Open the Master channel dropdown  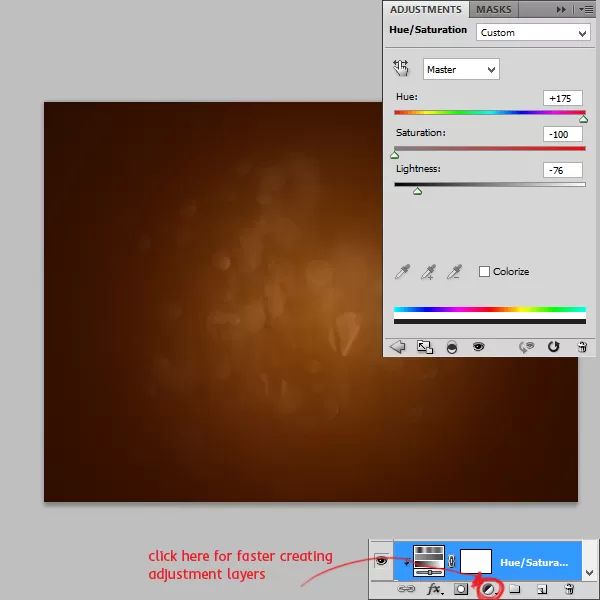coord(461,69)
